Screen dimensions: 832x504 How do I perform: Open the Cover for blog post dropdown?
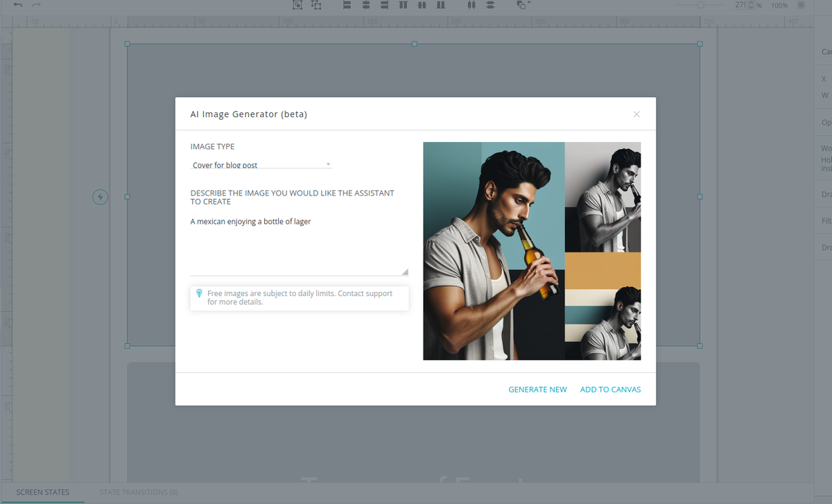261,165
